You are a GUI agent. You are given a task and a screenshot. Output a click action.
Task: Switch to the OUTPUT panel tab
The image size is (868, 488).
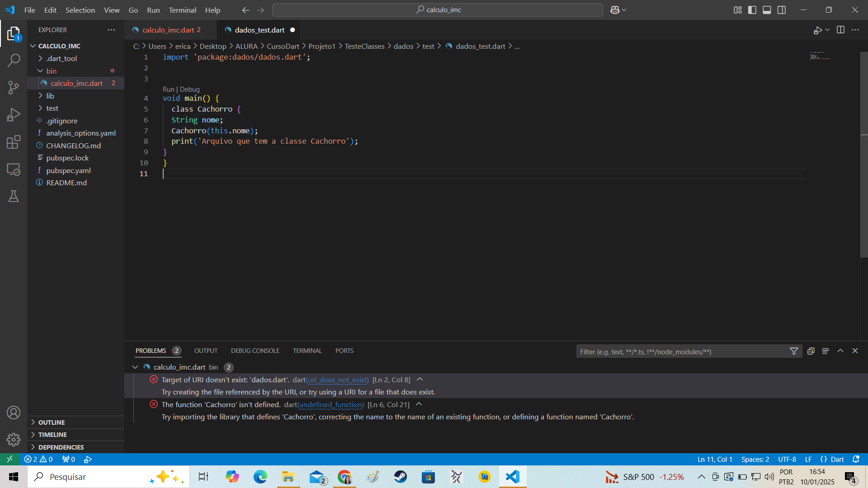[x=206, y=351]
